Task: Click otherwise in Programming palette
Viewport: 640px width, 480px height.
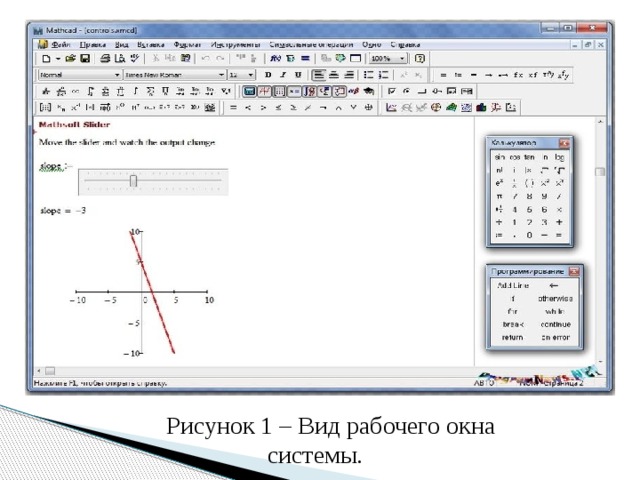Action: [556, 298]
